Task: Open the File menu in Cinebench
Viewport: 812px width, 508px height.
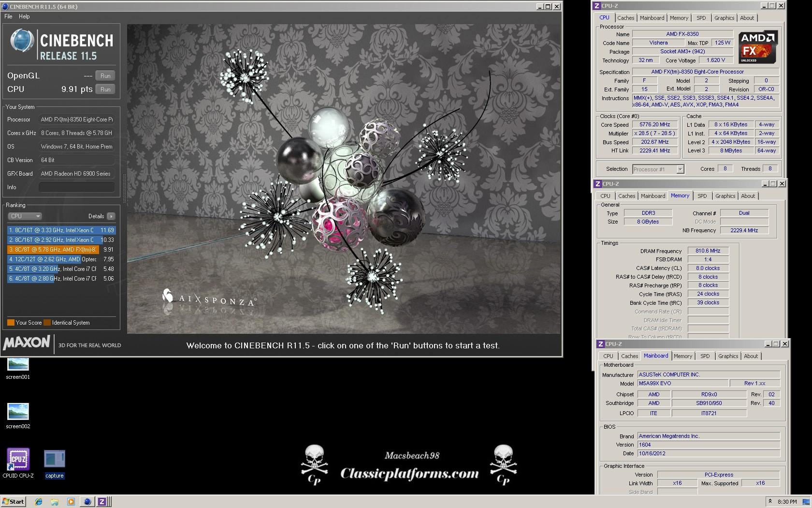Action: coord(8,16)
